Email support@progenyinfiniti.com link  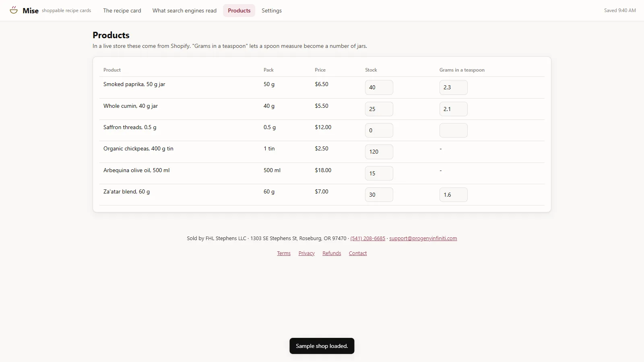(x=423, y=238)
